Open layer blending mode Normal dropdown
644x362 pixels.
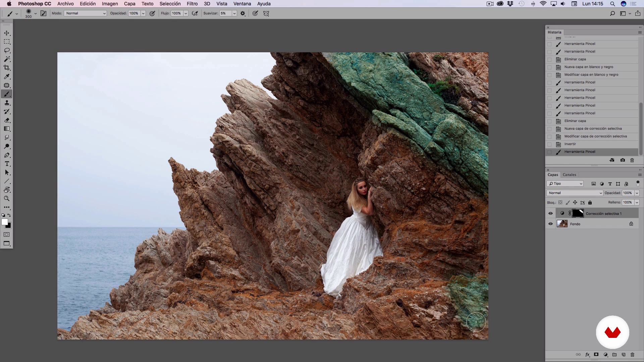click(x=575, y=193)
